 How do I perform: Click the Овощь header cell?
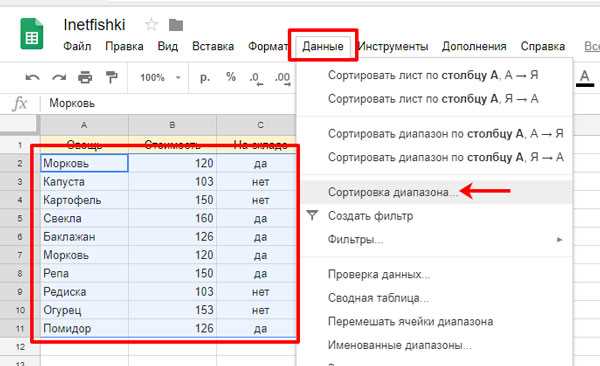pos(84,145)
